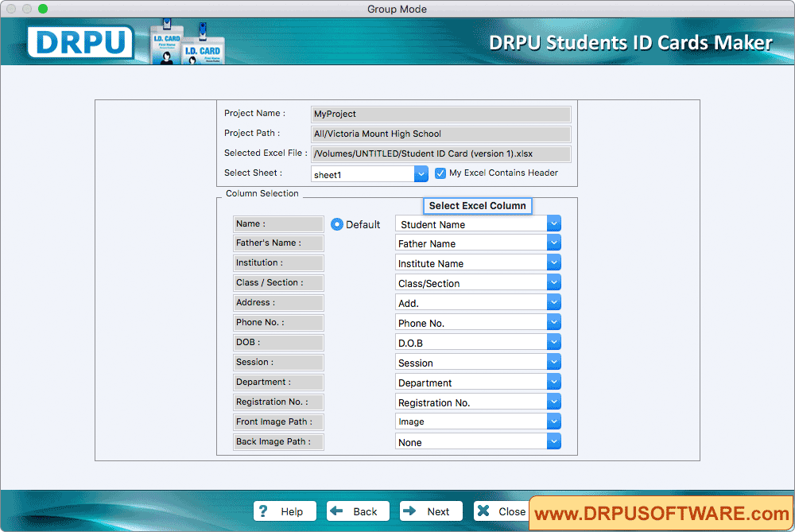Viewport: 795px width, 532px height.
Task: Click the Front Image Path : label box
Action: pyautogui.click(x=278, y=421)
